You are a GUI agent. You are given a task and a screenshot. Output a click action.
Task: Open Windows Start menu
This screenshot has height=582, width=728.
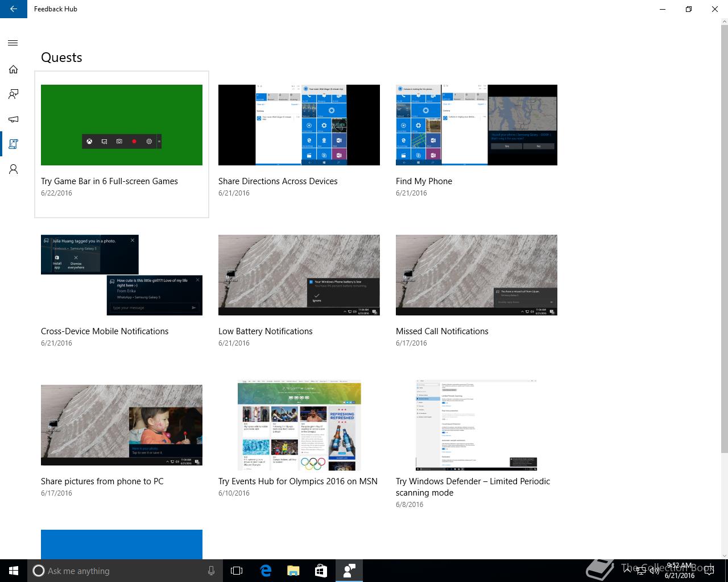[x=14, y=571]
